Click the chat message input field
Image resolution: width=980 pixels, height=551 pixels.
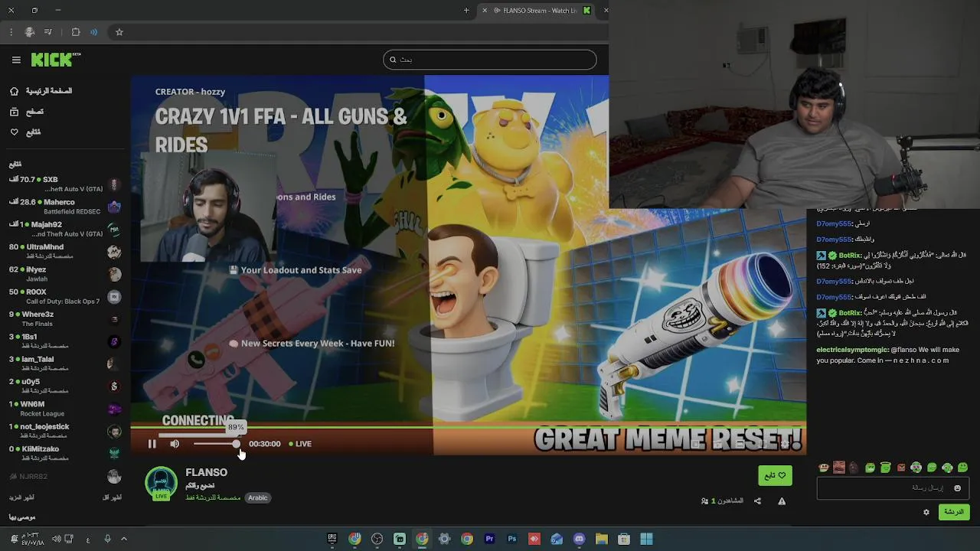pos(893,487)
